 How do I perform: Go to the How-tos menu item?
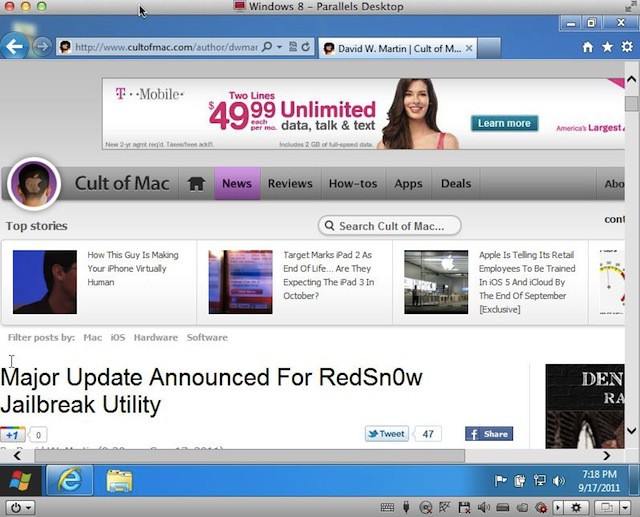(x=353, y=184)
